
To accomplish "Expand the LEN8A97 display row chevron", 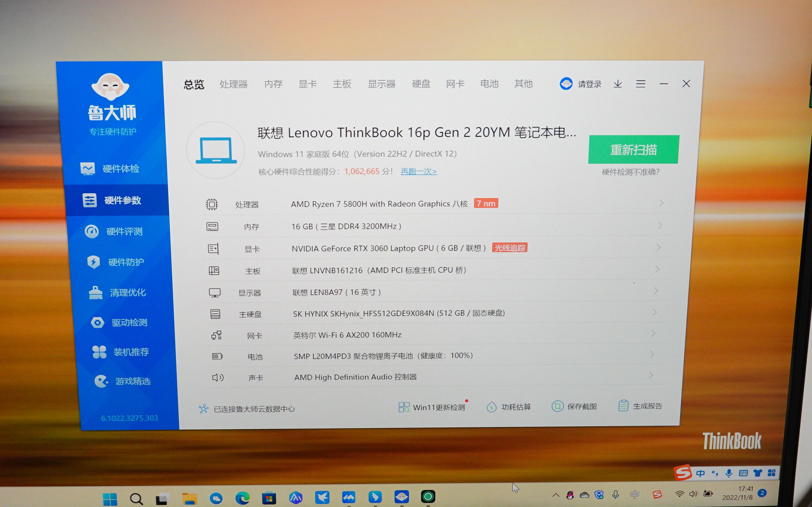I will [656, 291].
